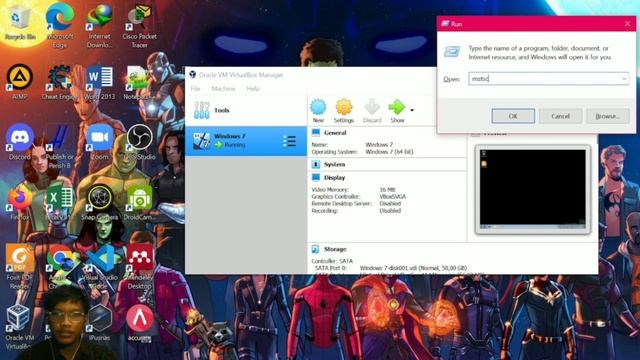
Task: Click the System section header in VirtualBox
Action: click(334, 164)
